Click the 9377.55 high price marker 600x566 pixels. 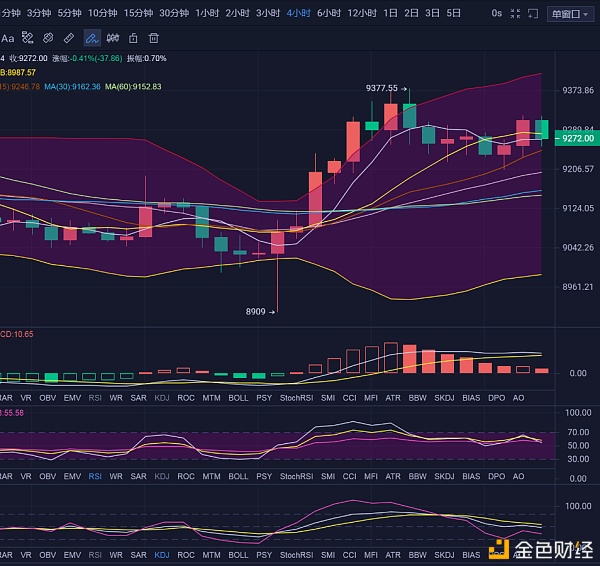point(382,88)
